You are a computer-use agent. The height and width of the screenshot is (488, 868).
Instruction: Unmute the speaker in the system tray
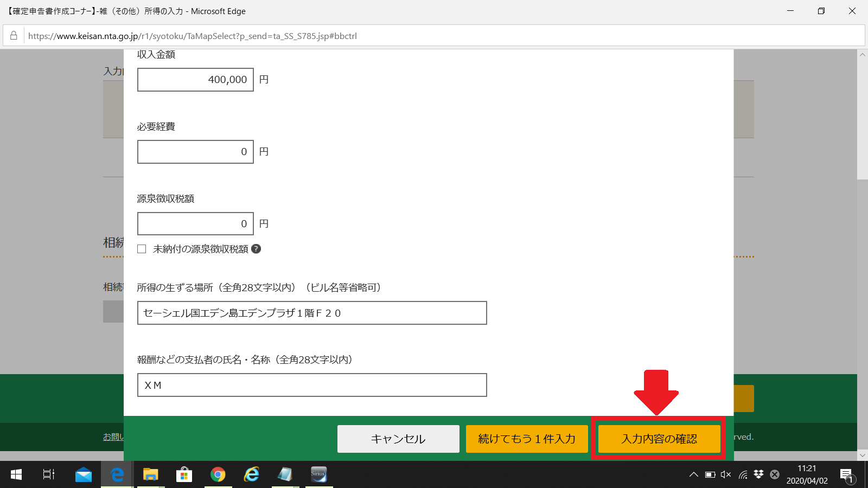click(726, 474)
